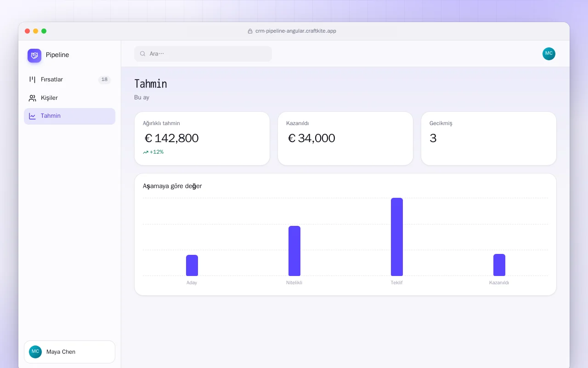Click the Pipeline app name
588x368 pixels.
[57, 55]
